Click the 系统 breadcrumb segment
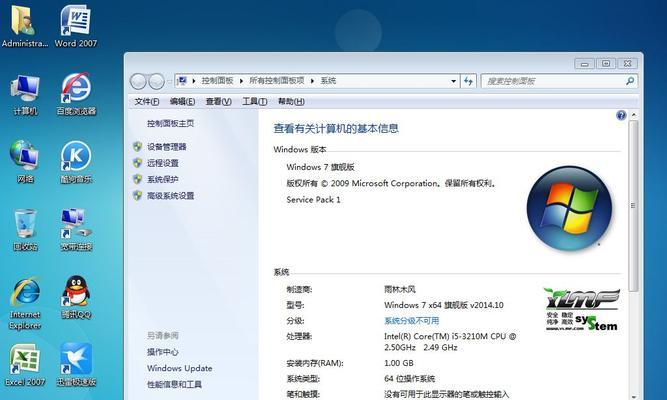667x400 pixels. tap(328, 80)
